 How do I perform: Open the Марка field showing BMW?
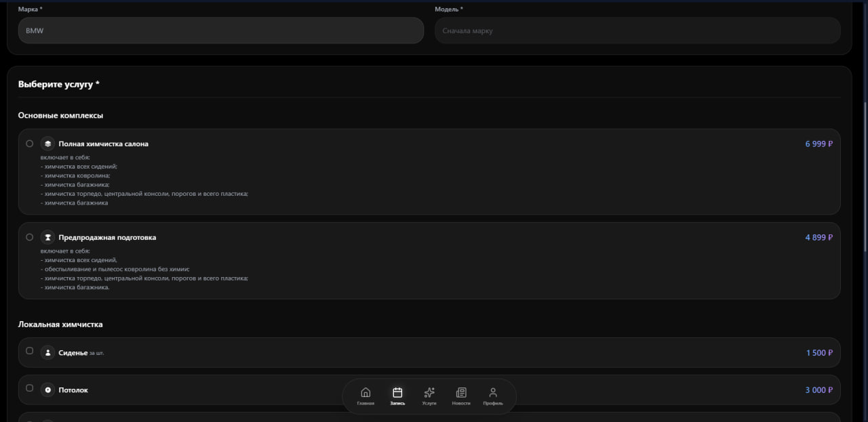point(221,30)
